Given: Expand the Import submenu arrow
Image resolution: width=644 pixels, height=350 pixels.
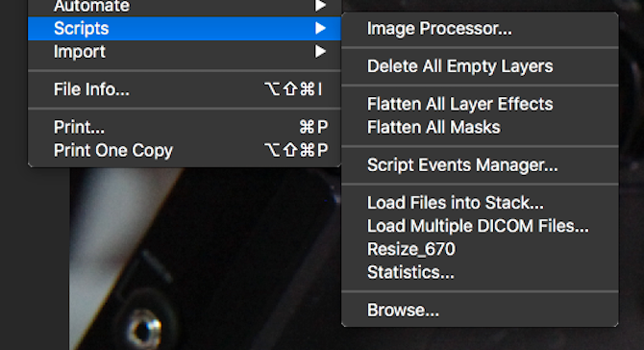Looking at the screenshot, I should point(320,51).
